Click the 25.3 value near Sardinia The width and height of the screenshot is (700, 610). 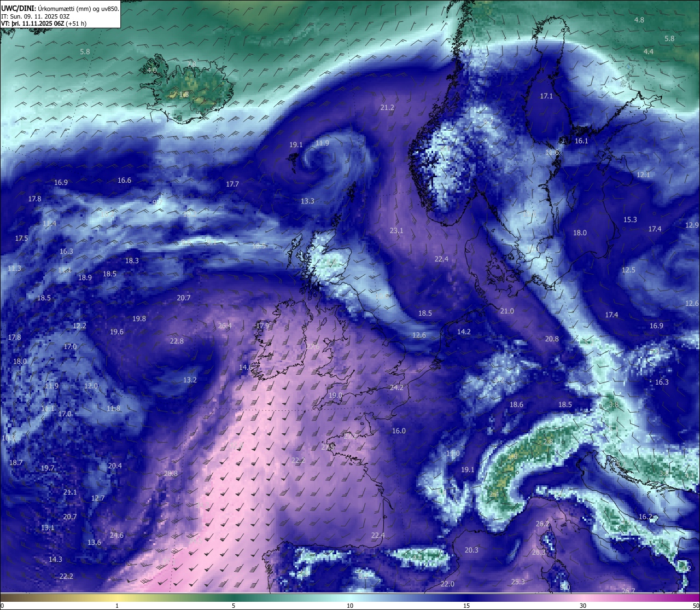point(518,582)
